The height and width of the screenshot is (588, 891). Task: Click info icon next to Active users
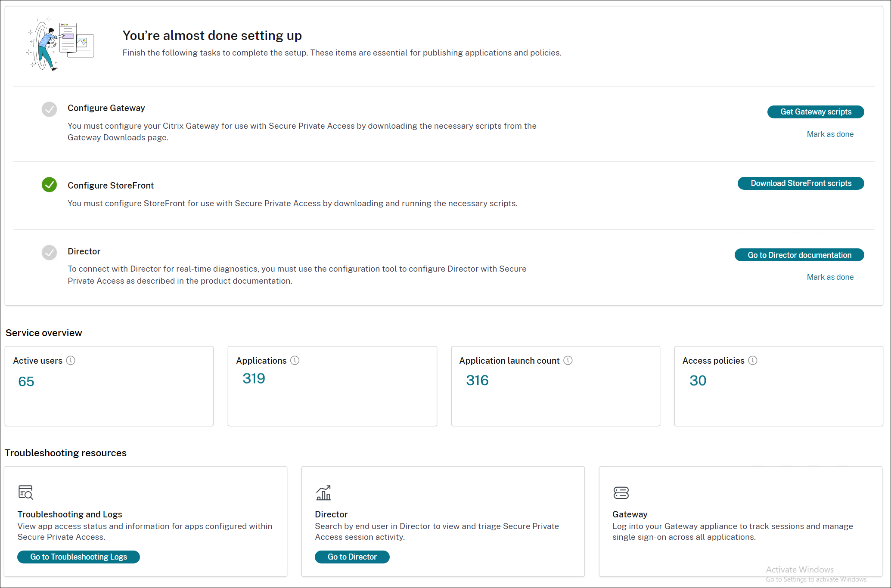point(71,360)
